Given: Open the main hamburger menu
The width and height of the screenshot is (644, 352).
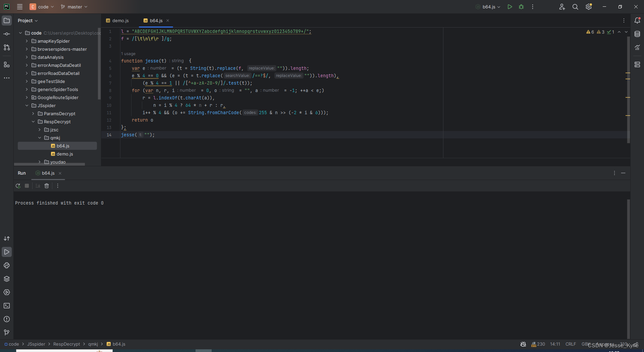Looking at the screenshot, I should [20, 7].
